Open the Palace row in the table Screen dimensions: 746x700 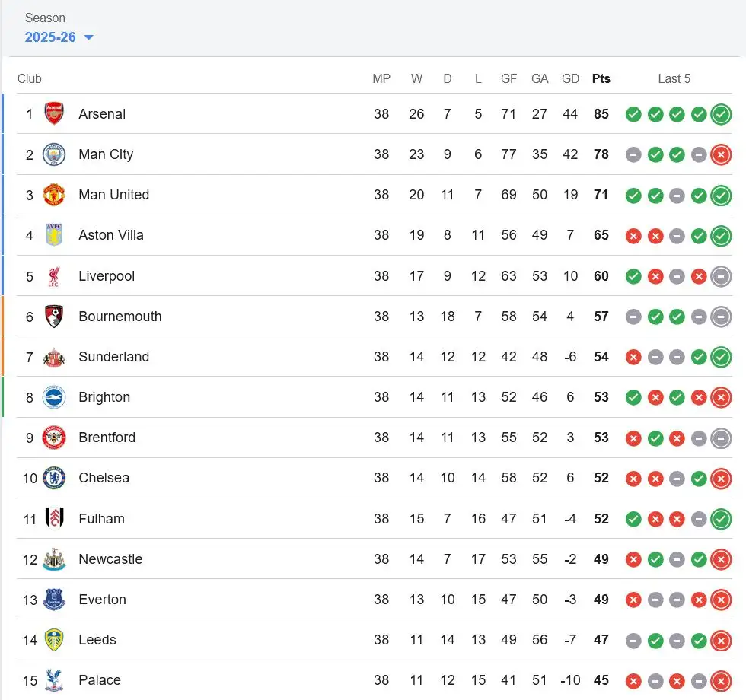pyautogui.click(x=374, y=680)
